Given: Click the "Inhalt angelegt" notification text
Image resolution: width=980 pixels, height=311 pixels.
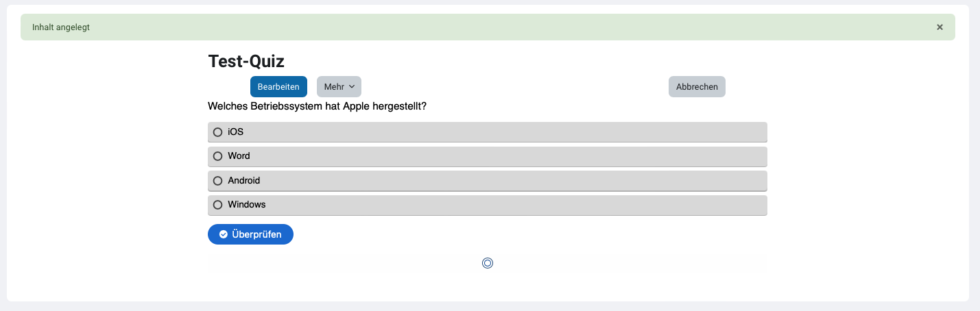Looking at the screenshot, I should pos(61,27).
